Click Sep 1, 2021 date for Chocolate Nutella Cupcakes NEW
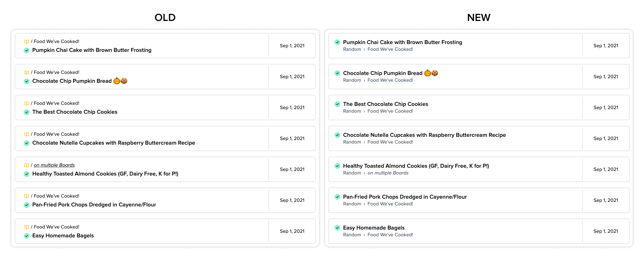The image size is (644, 258). click(x=606, y=139)
